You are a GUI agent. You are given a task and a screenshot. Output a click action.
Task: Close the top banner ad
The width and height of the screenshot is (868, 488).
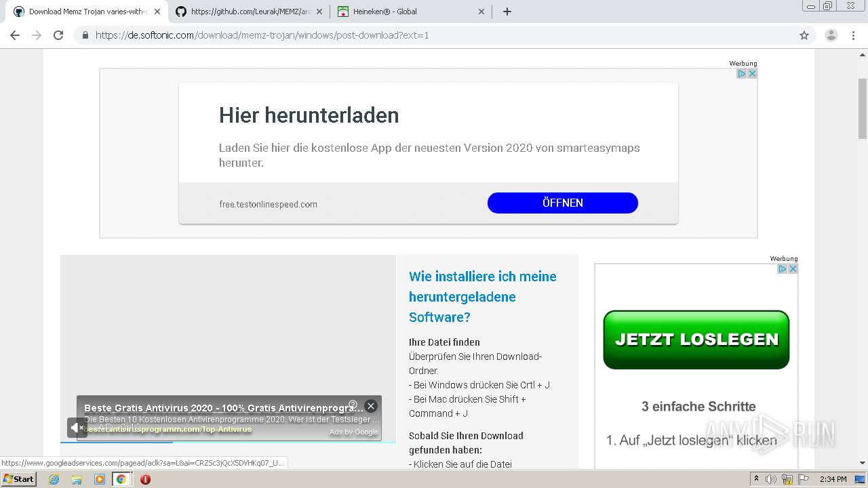[x=752, y=73]
